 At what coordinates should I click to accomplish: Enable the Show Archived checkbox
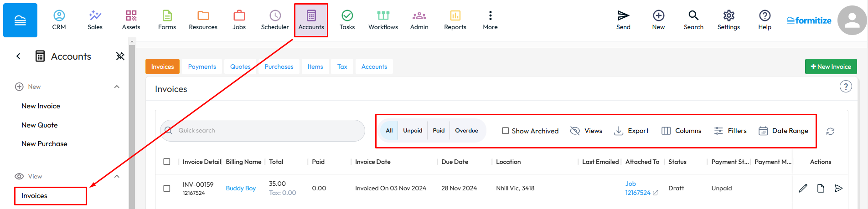505,131
